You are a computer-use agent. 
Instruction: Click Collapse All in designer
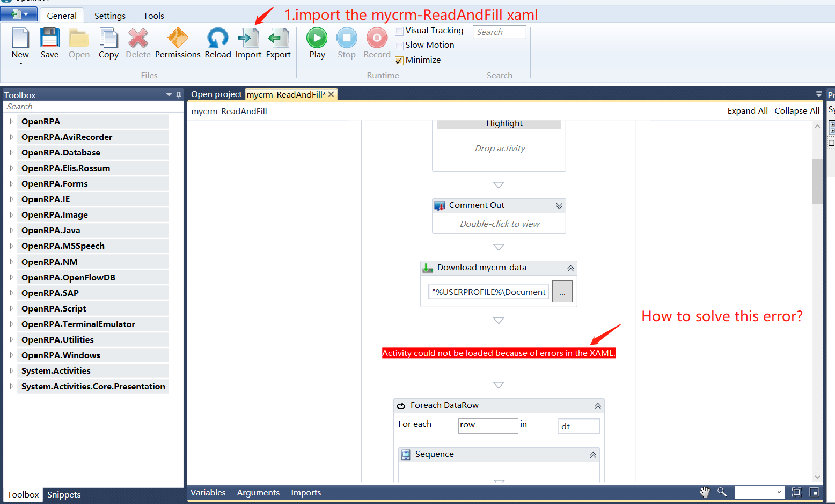797,111
